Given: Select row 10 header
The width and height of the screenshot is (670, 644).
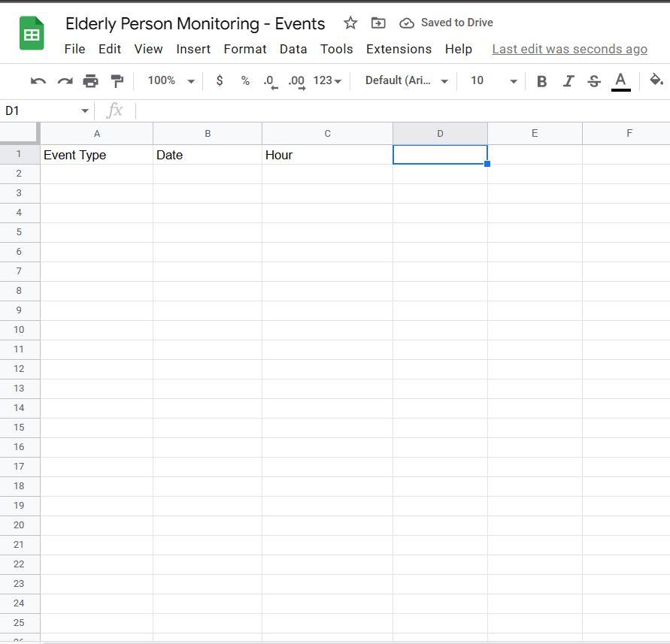Looking at the screenshot, I should coord(20,330).
